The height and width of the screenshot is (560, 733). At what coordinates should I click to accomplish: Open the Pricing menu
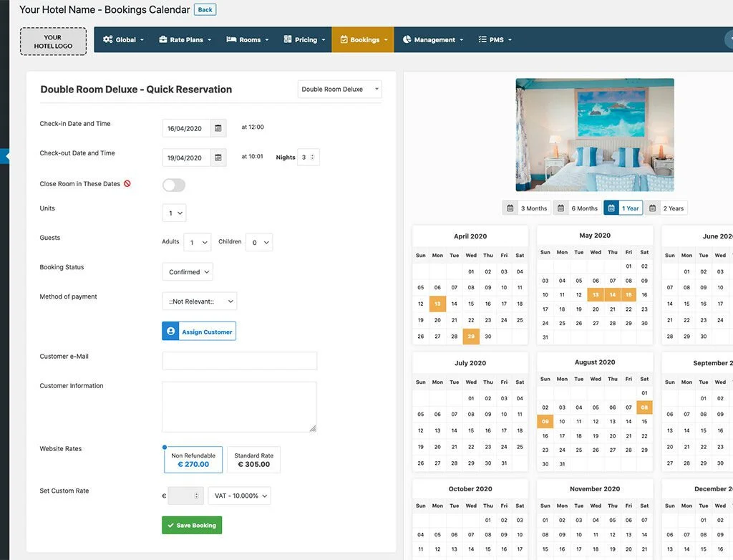click(304, 40)
